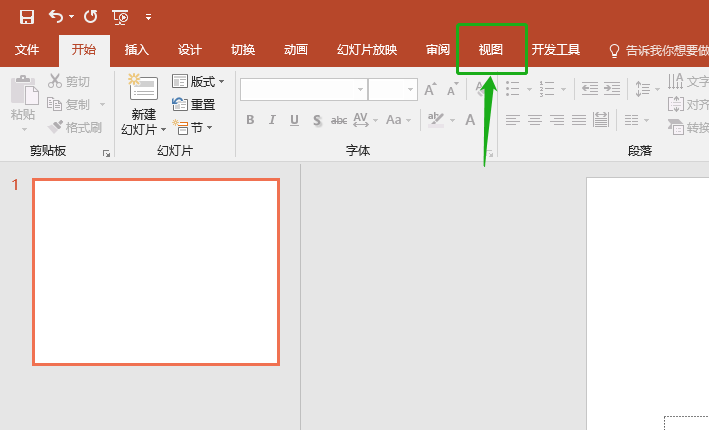The image size is (709, 430).
Task: Open the font size combo box
Action: pos(392,90)
